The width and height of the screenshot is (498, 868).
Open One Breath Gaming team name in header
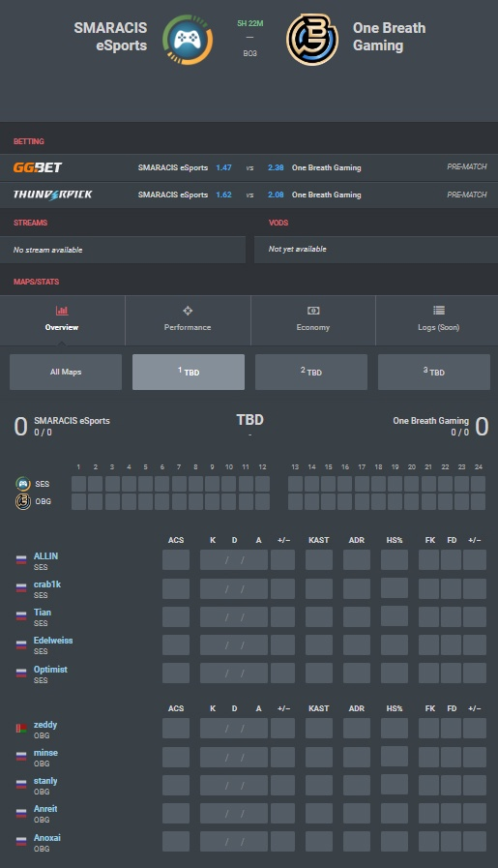pos(390,37)
